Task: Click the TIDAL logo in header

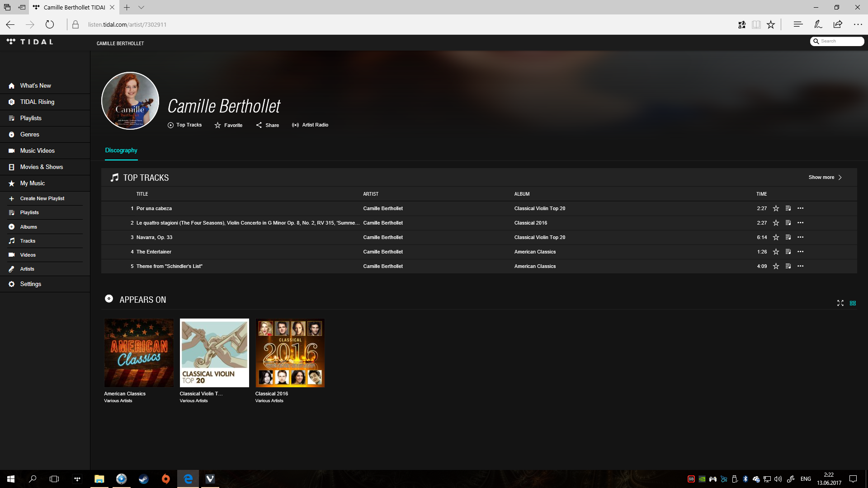Action: [x=30, y=42]
